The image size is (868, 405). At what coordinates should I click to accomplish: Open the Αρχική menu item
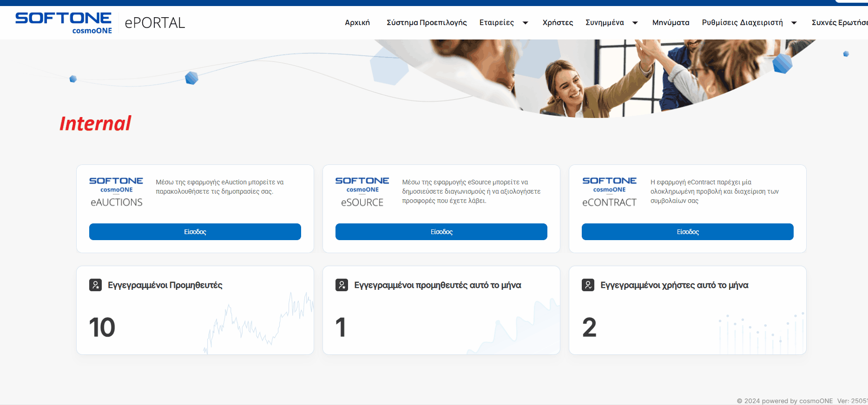(357, 23)
